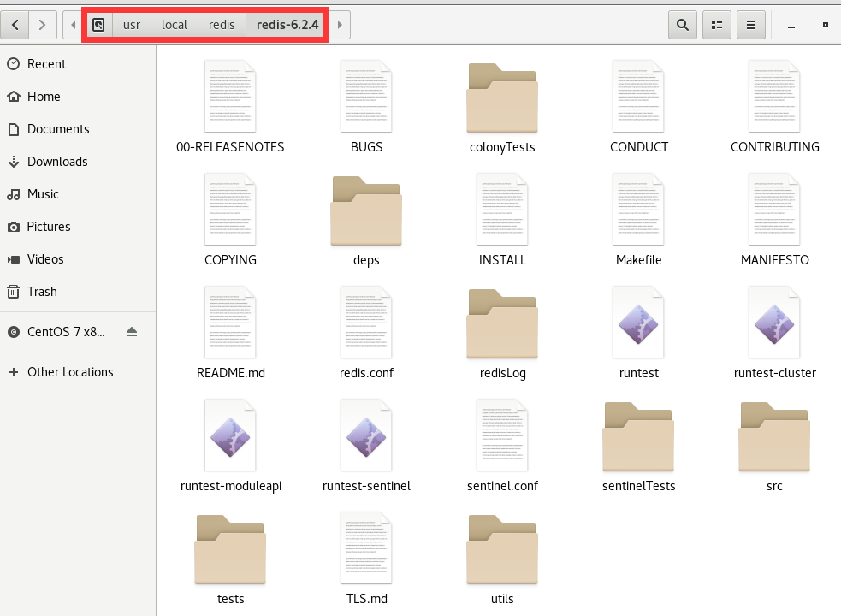Select the runtest-sentinel script icon
The height and width of the screenshot is (616, 841).
point(366,435)
